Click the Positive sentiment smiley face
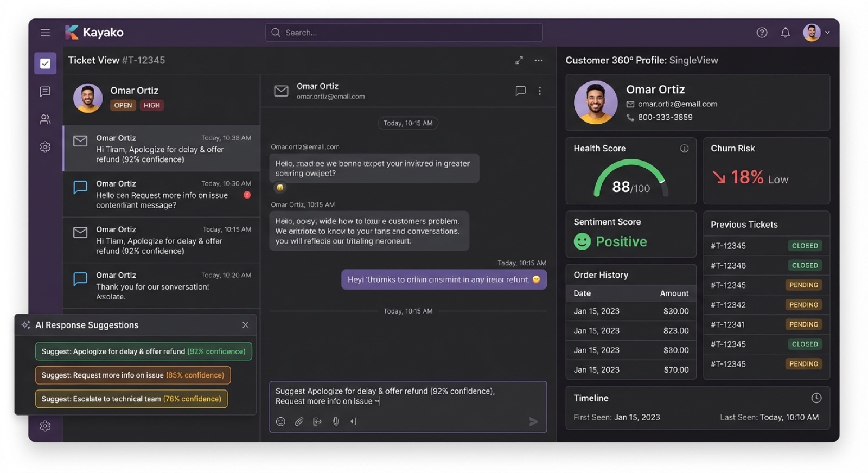This screenshot has height=473, width=868. (582, 241)
